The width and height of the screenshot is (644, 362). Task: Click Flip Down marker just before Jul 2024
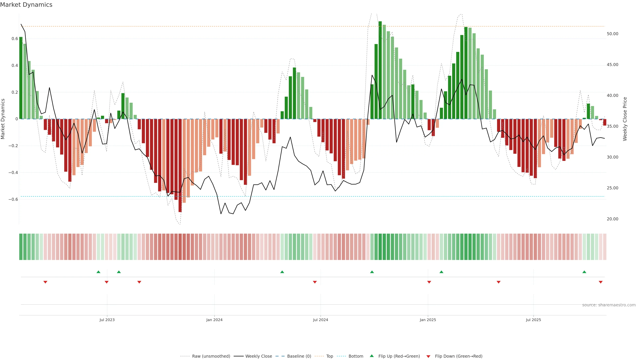[x=315, y=282]
